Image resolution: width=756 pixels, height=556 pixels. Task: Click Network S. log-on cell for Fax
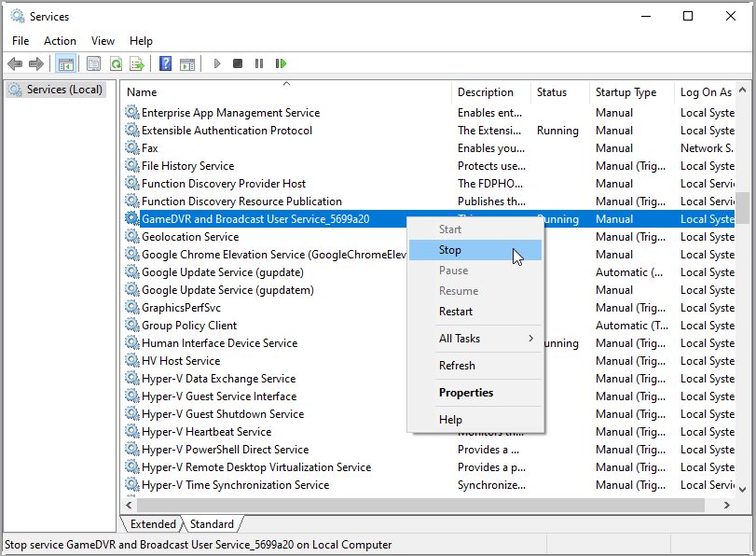pos(707,148)
